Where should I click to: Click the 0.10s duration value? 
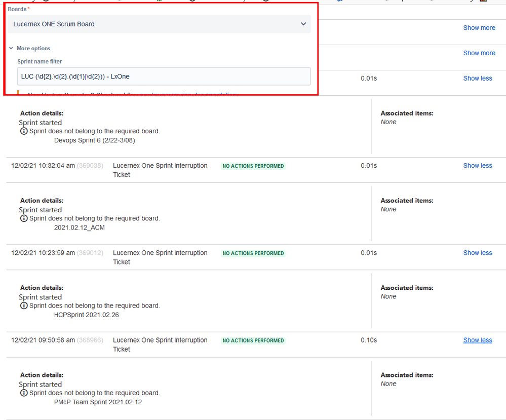coord(369,340)
